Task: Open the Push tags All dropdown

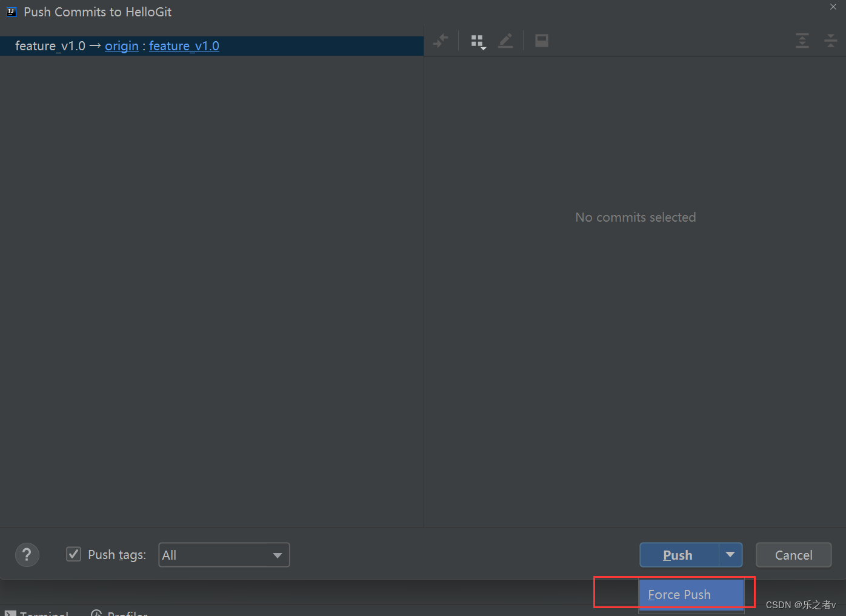Action: [x=224, y=555]
